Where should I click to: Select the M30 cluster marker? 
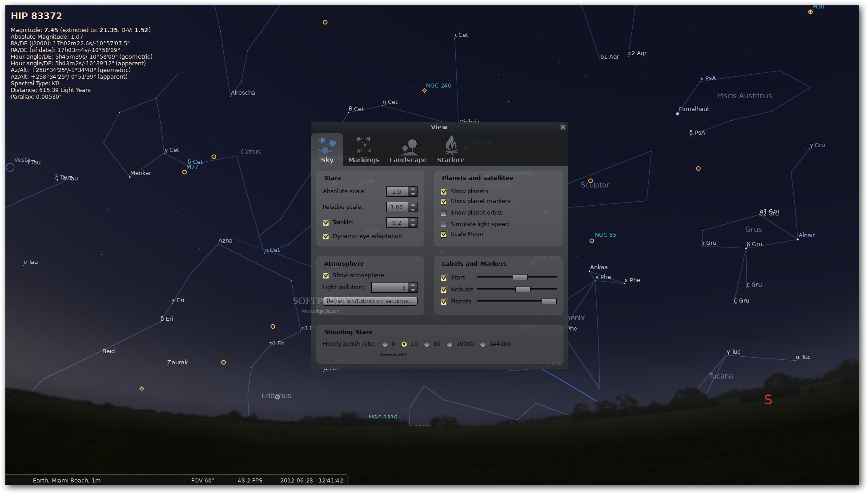coord(810,12)
